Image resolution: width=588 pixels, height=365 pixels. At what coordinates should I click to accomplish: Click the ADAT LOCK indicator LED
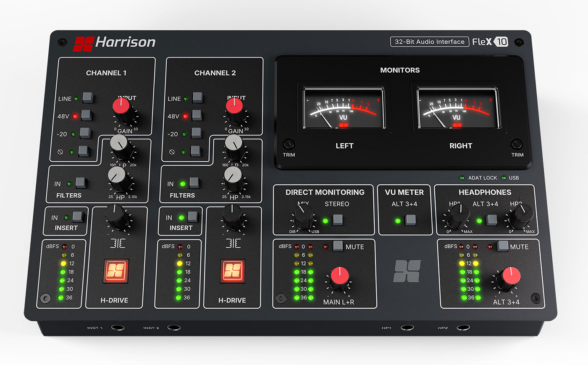click(x=462, y=178)
